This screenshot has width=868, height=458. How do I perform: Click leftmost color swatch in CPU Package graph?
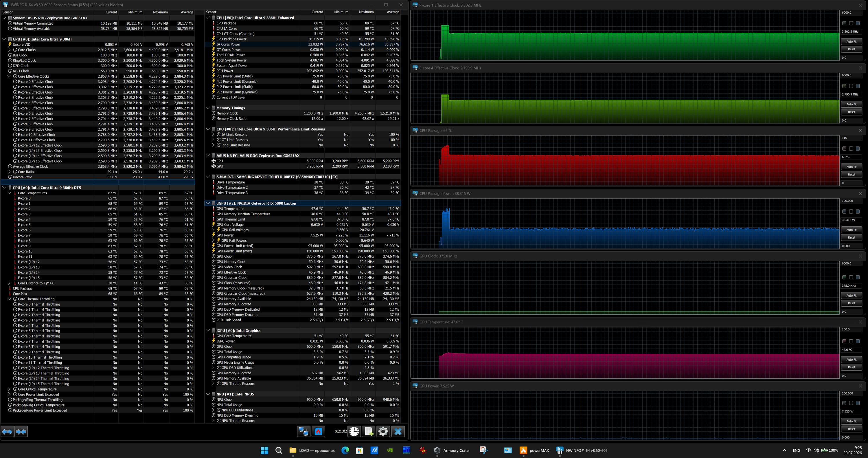844,149
